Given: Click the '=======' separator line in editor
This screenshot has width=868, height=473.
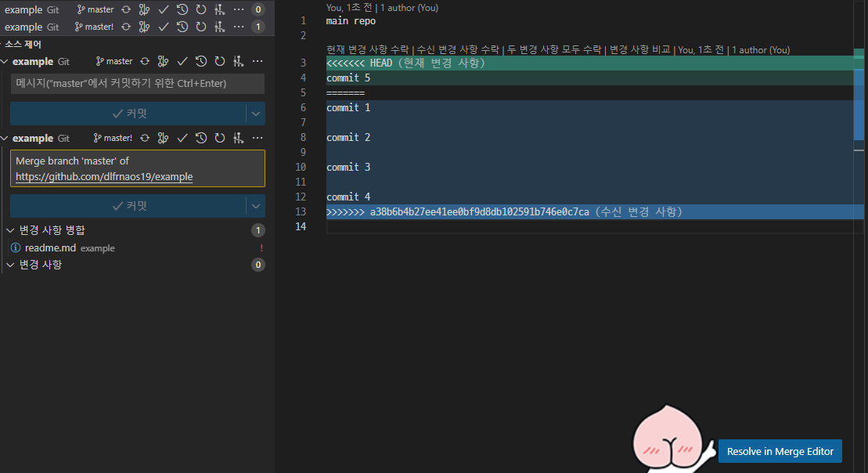Looking at the screenshot, I should click(x=345, y=93).
